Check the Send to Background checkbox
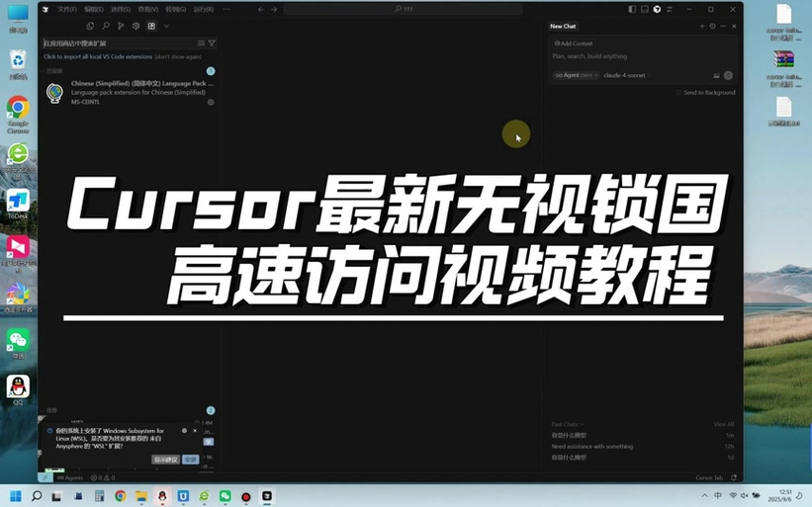Screen dimensions: 812x507 pos(678,93)
